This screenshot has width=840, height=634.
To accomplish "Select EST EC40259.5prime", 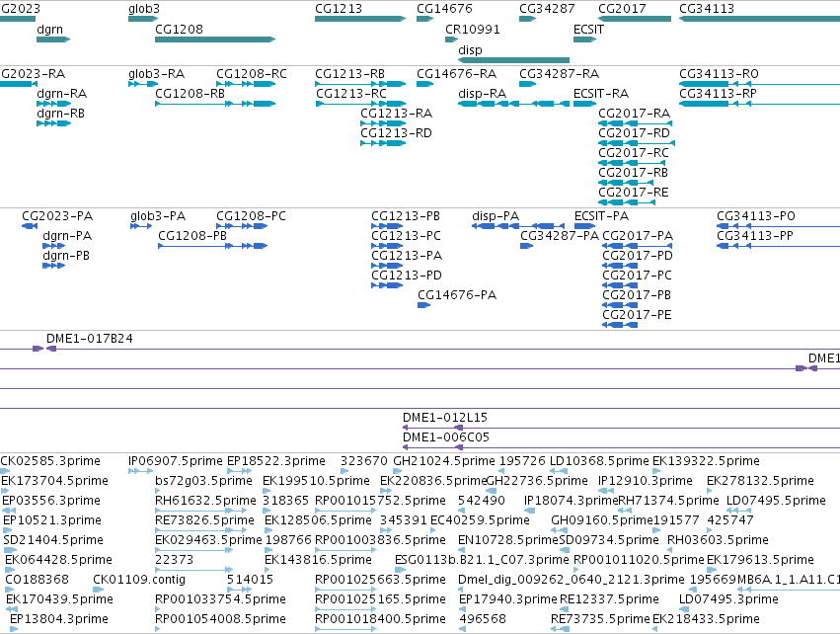I will click(x=480, y=520).
